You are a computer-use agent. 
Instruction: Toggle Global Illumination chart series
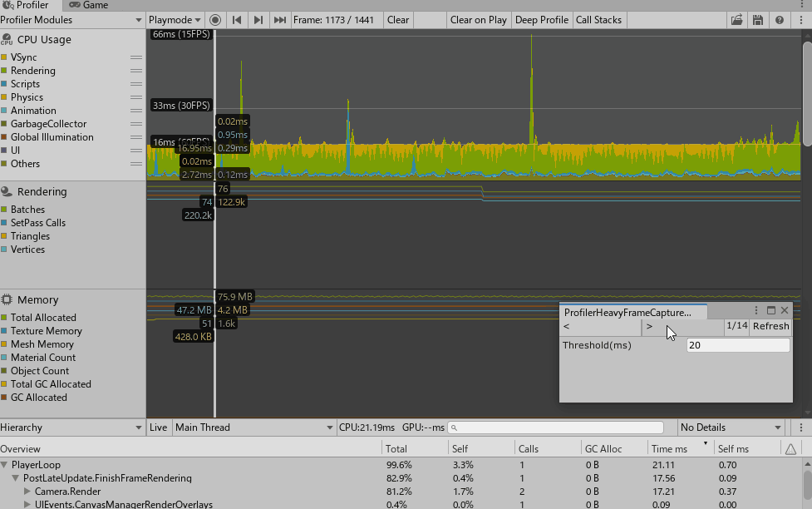click(4, 137)
